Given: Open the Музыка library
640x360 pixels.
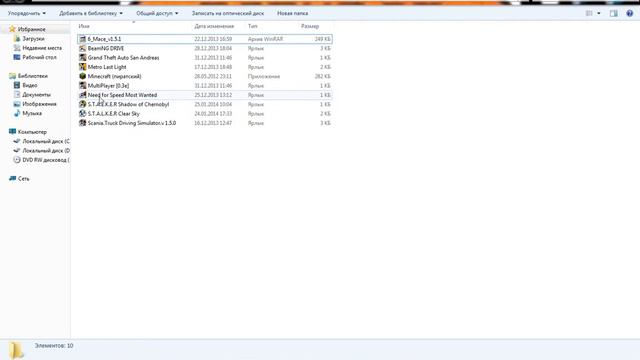Looking at the screenshot, I should pyautogui.click(x=32, y=113).
